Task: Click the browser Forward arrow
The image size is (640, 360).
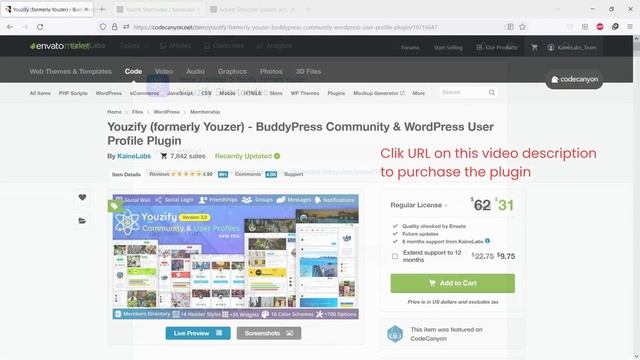Action: (25, 27)
